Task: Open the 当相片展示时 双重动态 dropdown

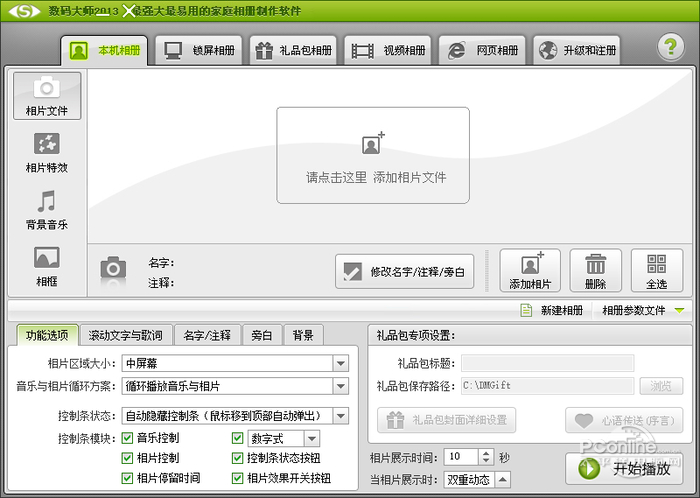Action: (x=503, y=480)
